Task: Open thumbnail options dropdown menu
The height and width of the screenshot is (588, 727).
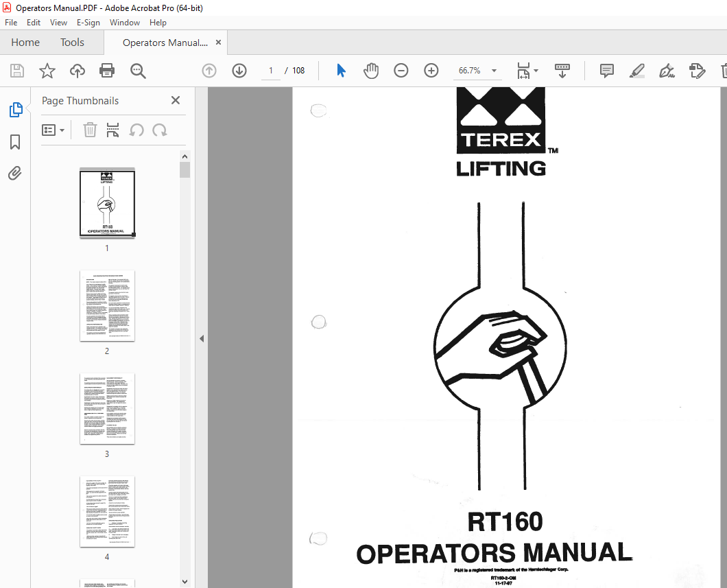Action: point(53,130)
